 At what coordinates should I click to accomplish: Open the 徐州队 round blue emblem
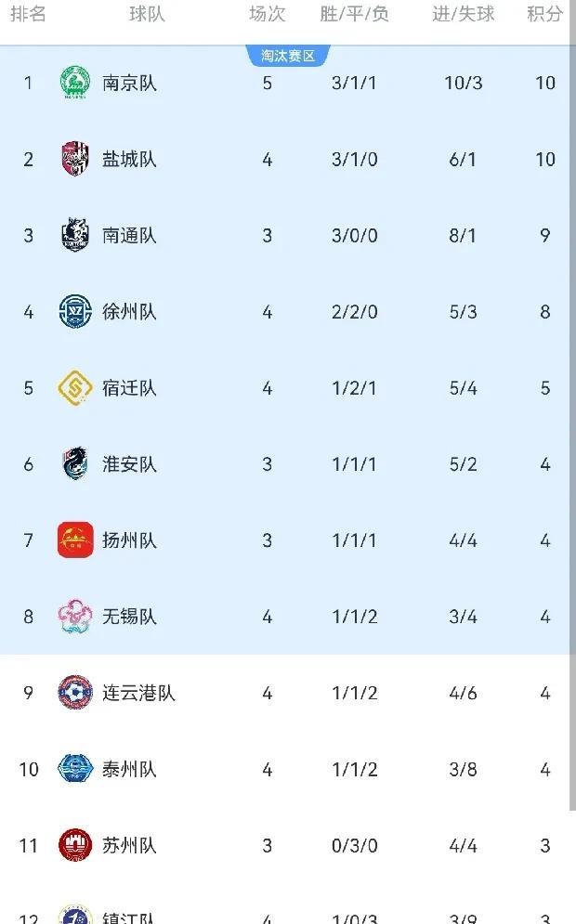[75, 311]
